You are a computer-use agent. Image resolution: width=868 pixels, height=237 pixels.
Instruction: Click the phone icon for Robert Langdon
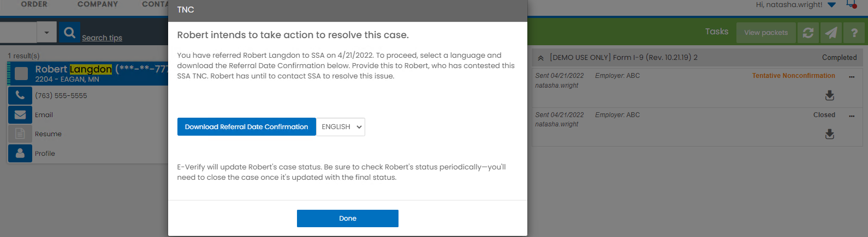pyautogui.click(x=20, y=95)
